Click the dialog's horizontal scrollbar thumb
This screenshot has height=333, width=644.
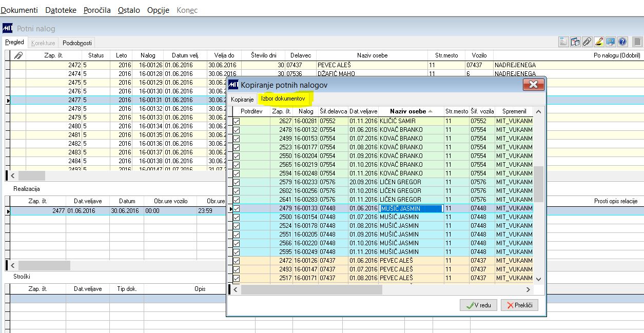(311, 290)
